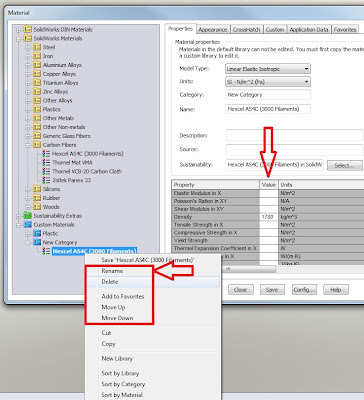Click the Yield Strength property row

click(x=268, y=240)
